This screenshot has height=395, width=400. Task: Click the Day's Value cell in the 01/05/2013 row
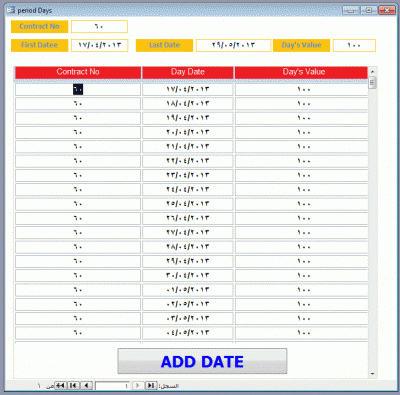coord(301,290)
